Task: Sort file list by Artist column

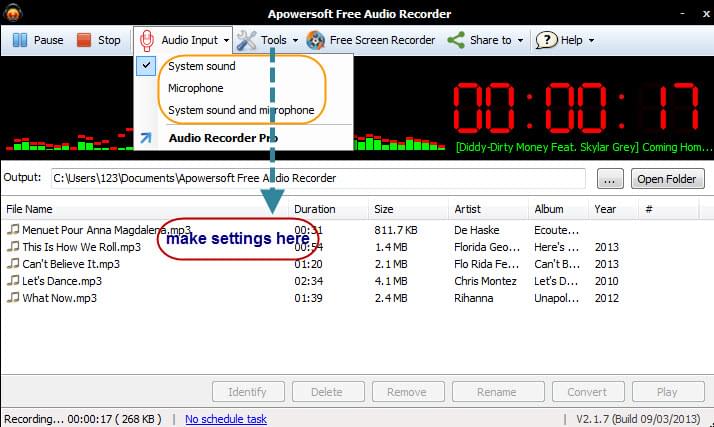Action: (x=468, y=209)
